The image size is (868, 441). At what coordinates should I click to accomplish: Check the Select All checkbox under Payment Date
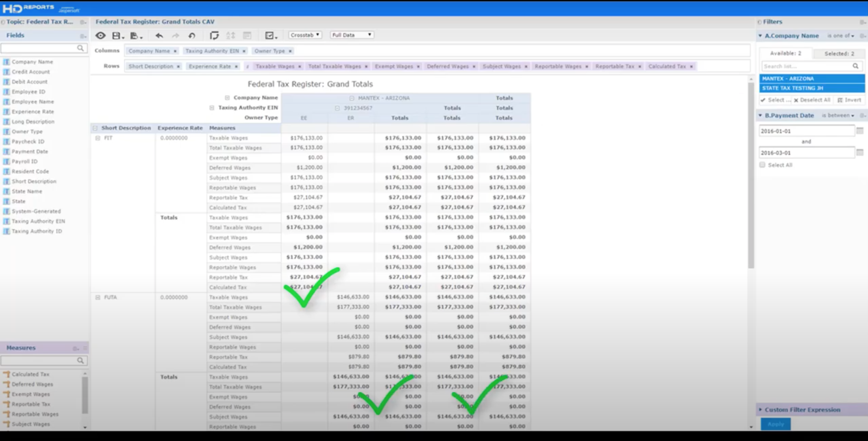(762, 165)
